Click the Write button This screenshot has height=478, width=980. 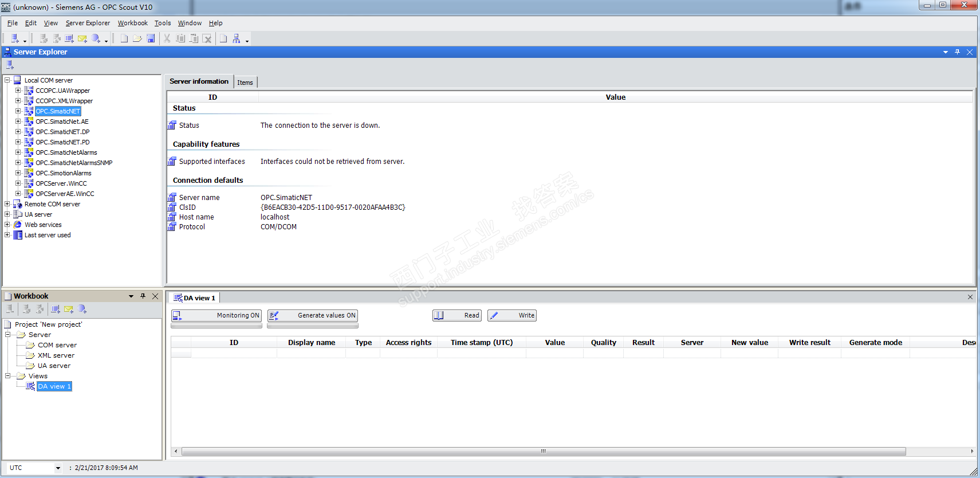coord(511,315)
